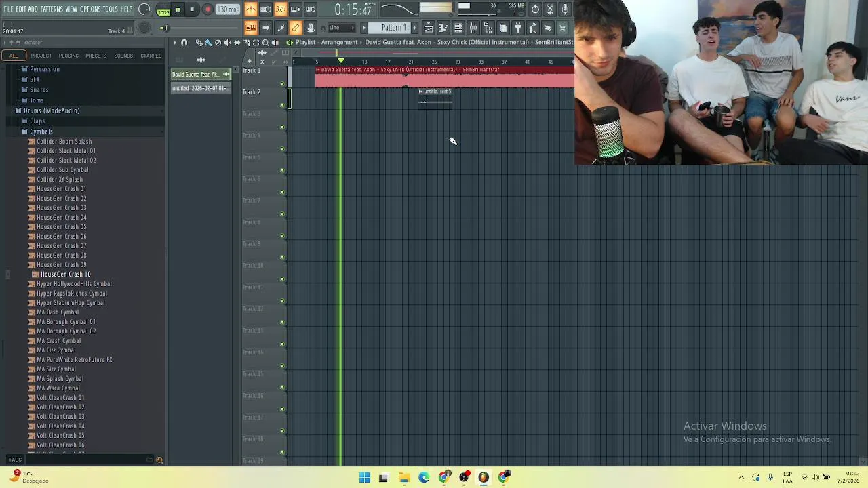Select the Mute tool in Playlist
The height and width of the screenshot is (488, 868).
[x=227, y=43]
